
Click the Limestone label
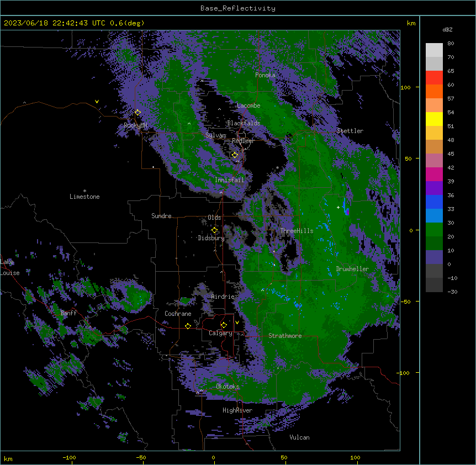84,197
